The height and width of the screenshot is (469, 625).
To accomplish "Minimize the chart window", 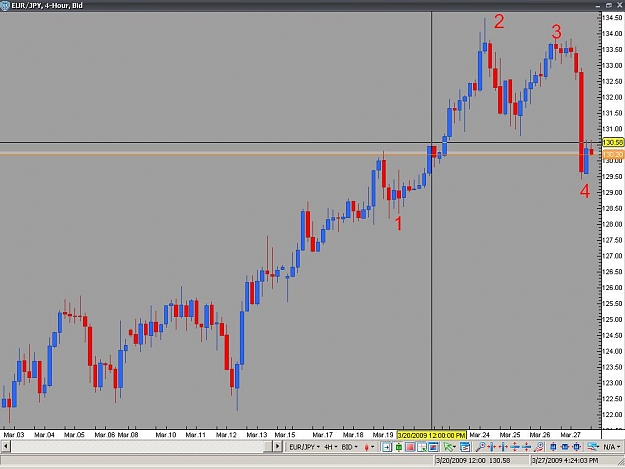I will [598, 5].
